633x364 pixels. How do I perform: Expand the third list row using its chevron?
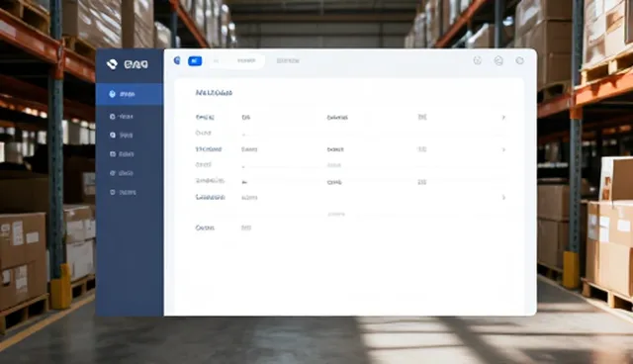click(x=503, y=149)
